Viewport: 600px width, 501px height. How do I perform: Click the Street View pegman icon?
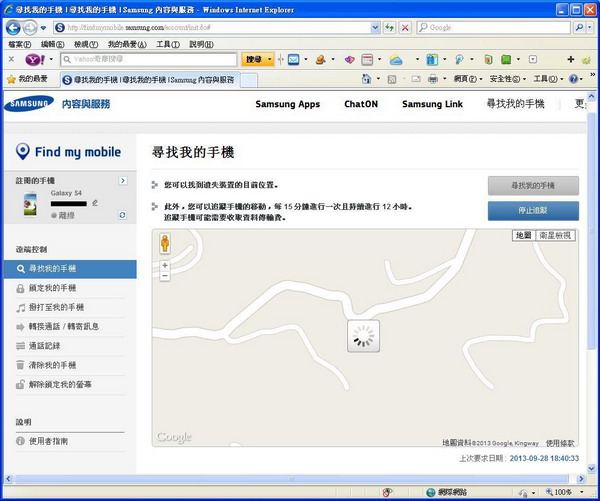point(165,243)
